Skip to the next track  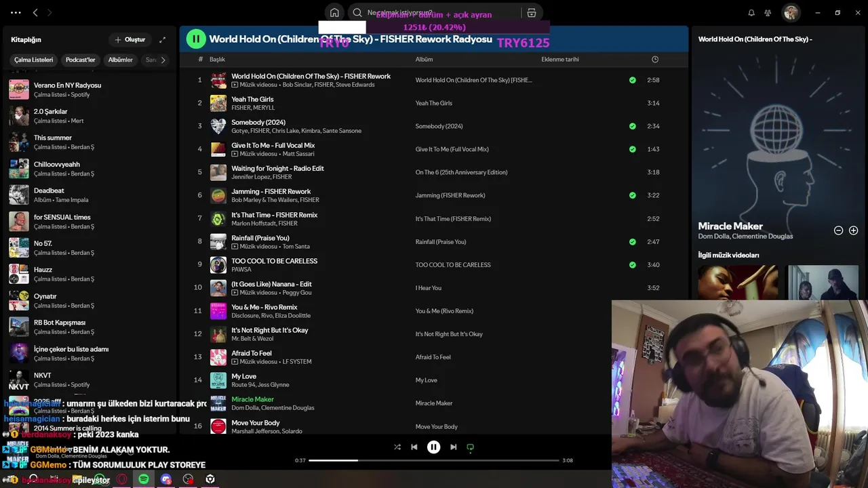click(453, 447)
